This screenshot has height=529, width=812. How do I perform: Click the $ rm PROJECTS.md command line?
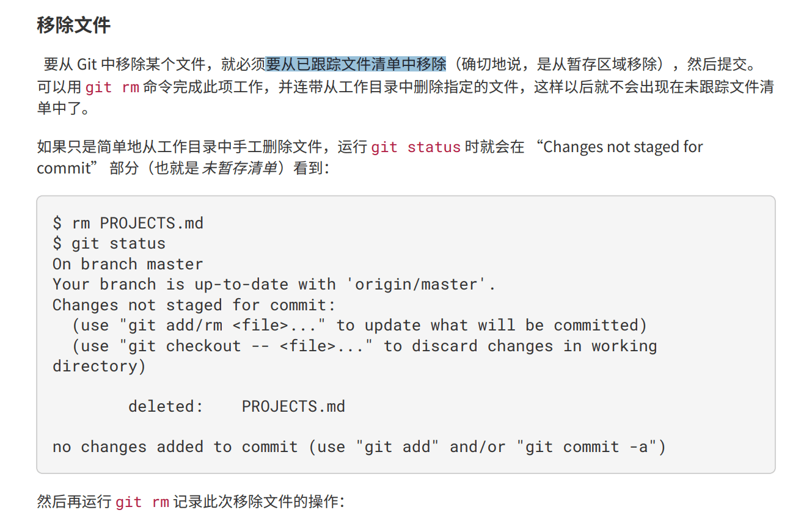pos(128,223)
